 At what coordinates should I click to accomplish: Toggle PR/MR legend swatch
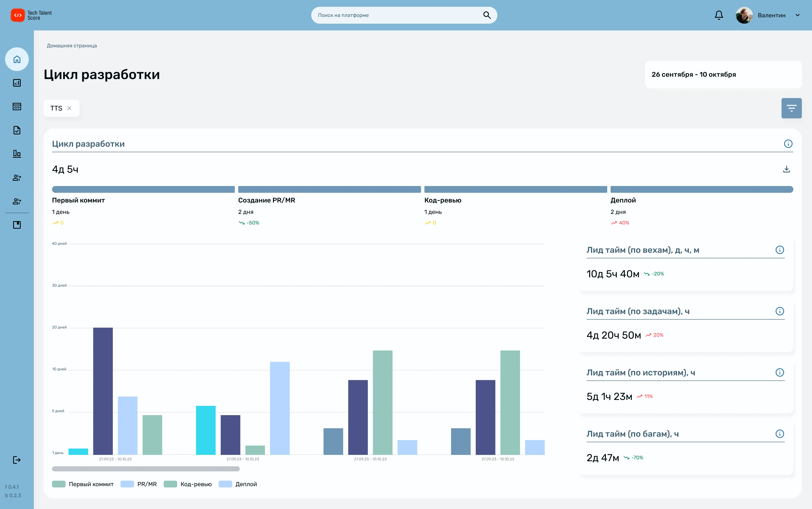127,484
